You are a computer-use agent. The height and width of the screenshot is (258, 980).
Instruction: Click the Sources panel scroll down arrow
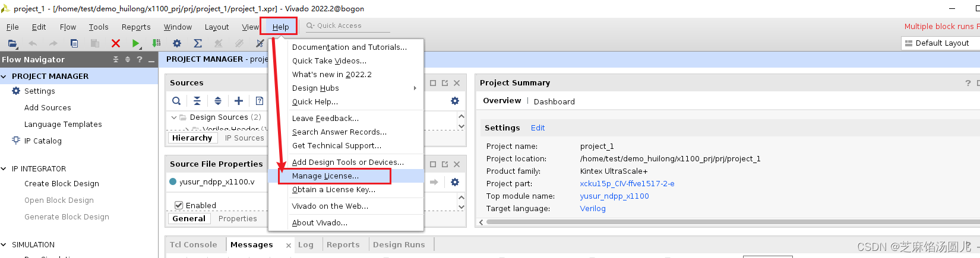click(x=461, y=126)
